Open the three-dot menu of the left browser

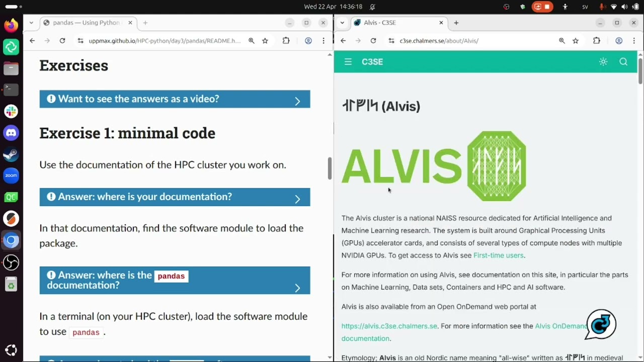coord(324,41)
